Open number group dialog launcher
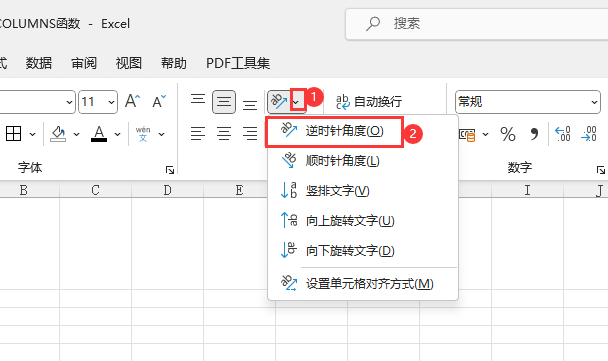Viewport: 608px width, 361px height. tap(601, 170)
